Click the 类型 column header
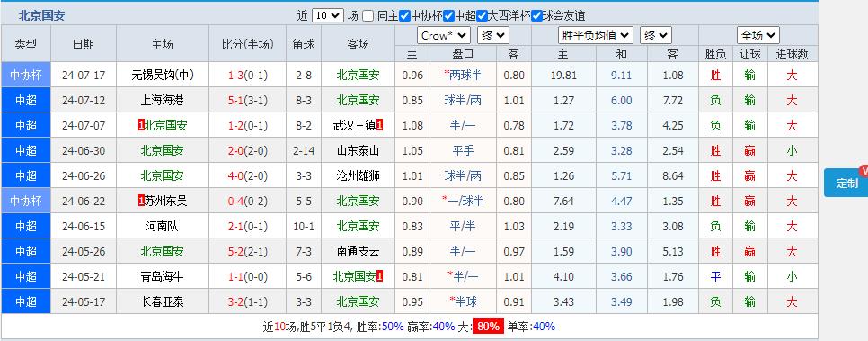This screenshot has height=341, width=868. 26,44
